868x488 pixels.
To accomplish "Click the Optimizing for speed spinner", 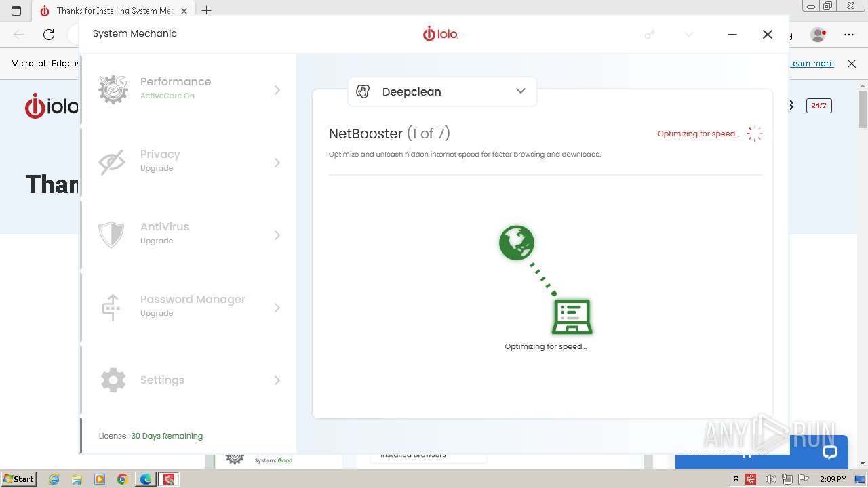I will point(754,134).
